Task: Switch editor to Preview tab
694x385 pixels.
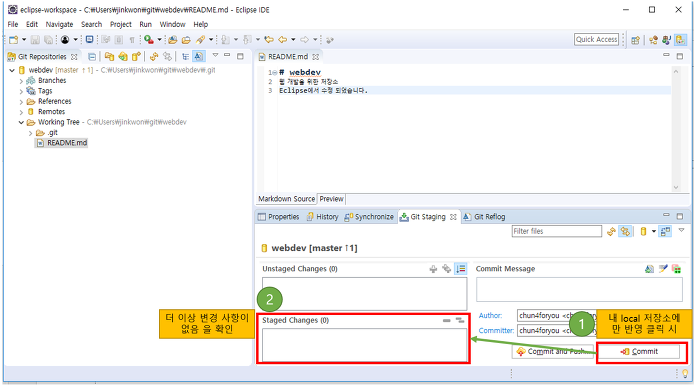Action: tap(331, 199)
